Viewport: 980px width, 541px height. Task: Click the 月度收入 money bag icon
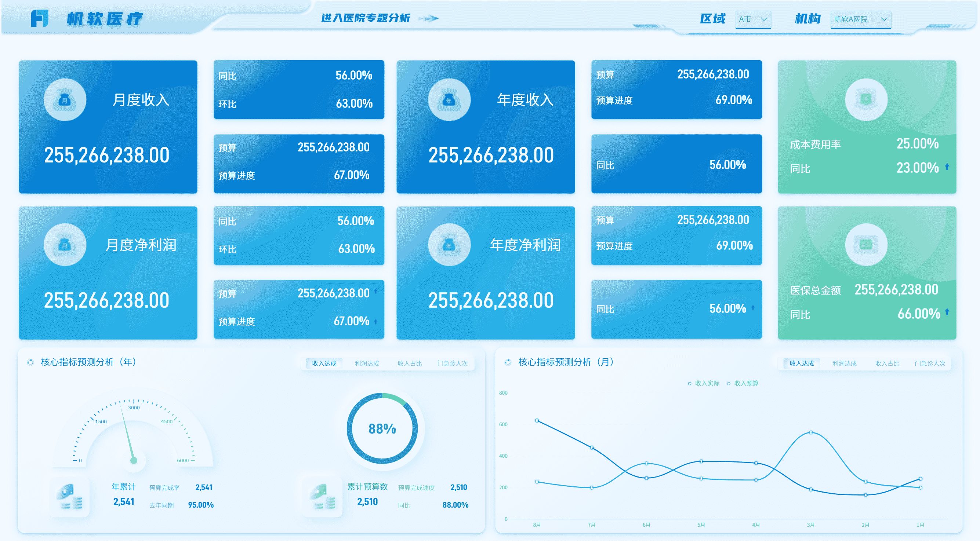[65, 100]
